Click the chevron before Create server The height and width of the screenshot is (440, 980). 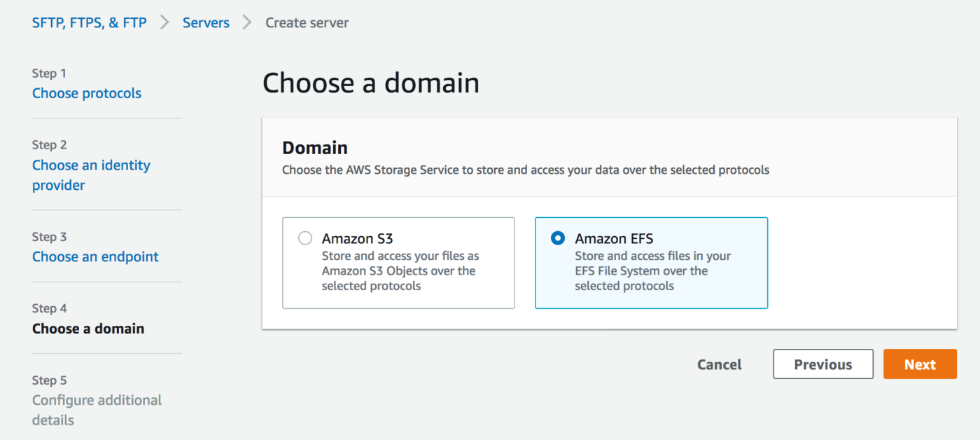tap(246, 22)
